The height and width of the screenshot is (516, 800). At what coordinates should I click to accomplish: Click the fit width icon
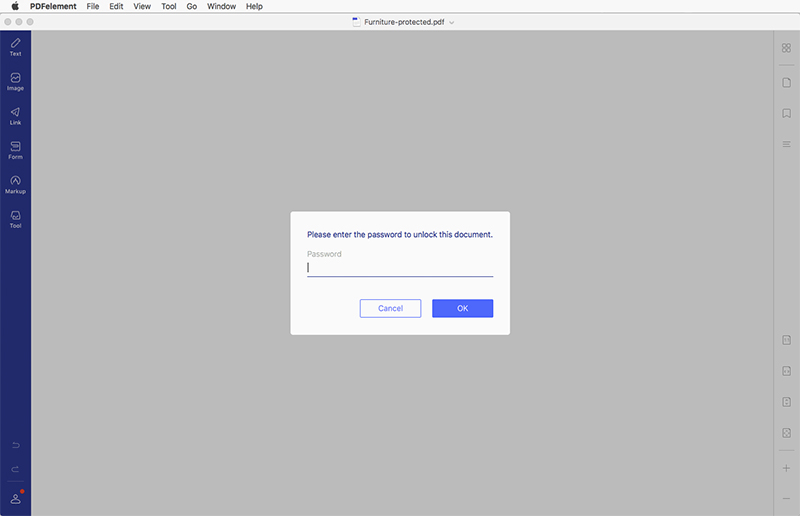tap(786, 371)
